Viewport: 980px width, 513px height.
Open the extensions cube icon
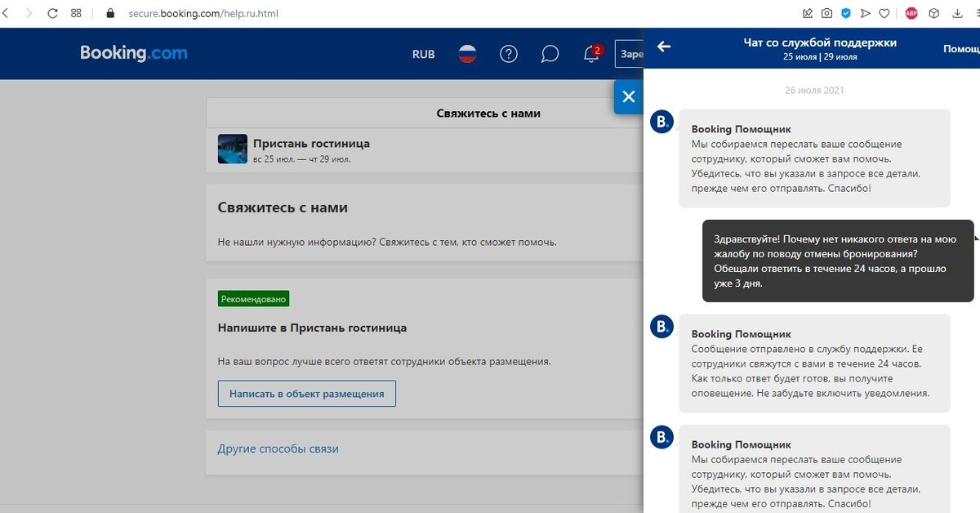(x=934, y=14)
